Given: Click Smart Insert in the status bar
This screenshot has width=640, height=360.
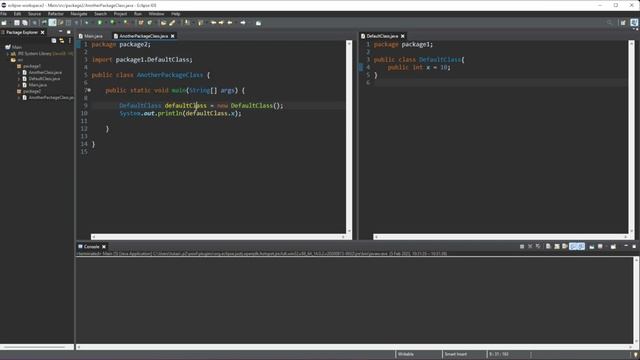Looking at the screenshot, I should (x=456, y=354).
